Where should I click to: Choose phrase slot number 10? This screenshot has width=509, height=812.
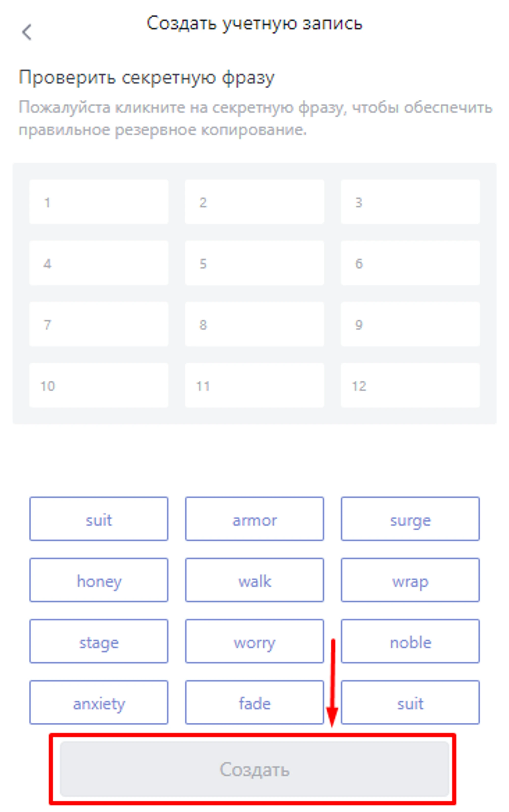click(99, 386)
